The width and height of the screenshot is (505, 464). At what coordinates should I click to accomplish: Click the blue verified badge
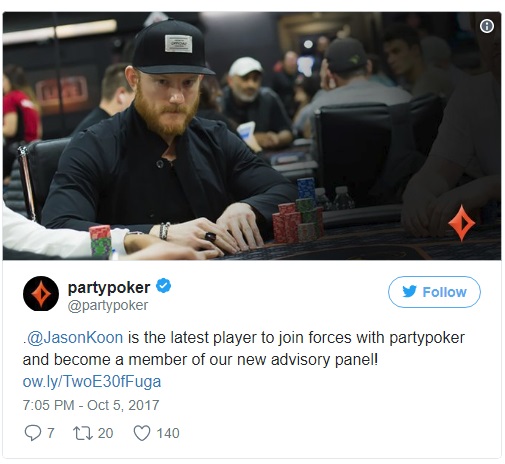pyautogui.click(x=164, y=286)
